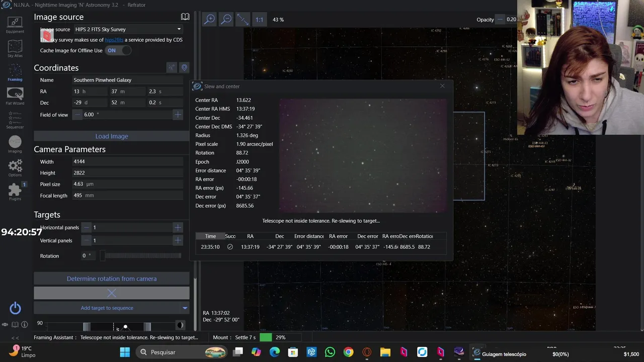Open Google Chrome from the taskbar
Viewport: 644px width, 362px height.
(348, 352)
